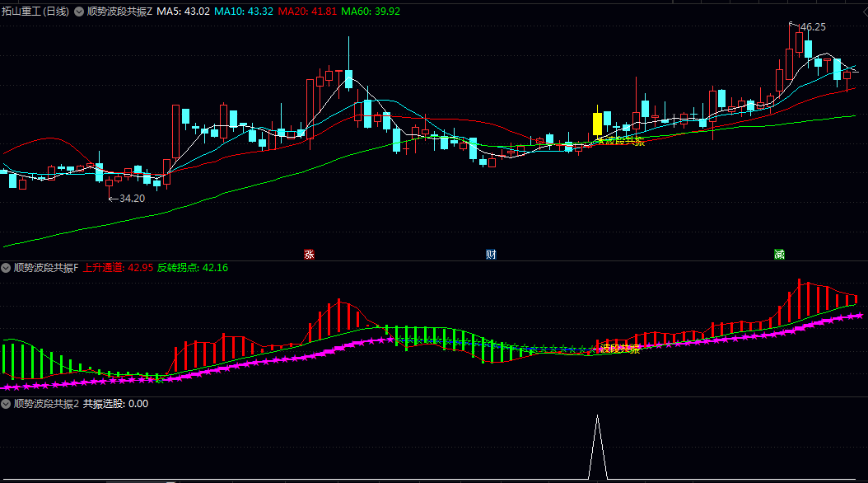This screenshot has height=483, width=868.
Task: Open the blue 财 financial marker icon
Action: (x=491, y=254)
